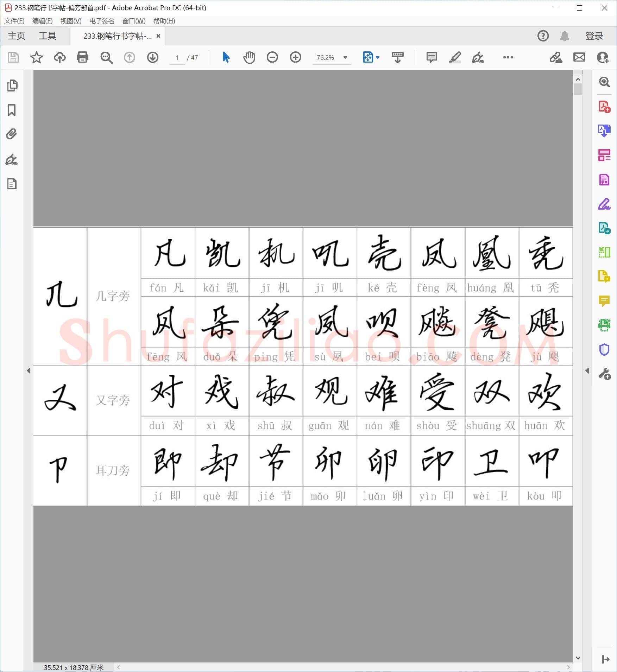617x672 pixels.
Task: Open help question mark icon
Action: (x=543, y=36)
